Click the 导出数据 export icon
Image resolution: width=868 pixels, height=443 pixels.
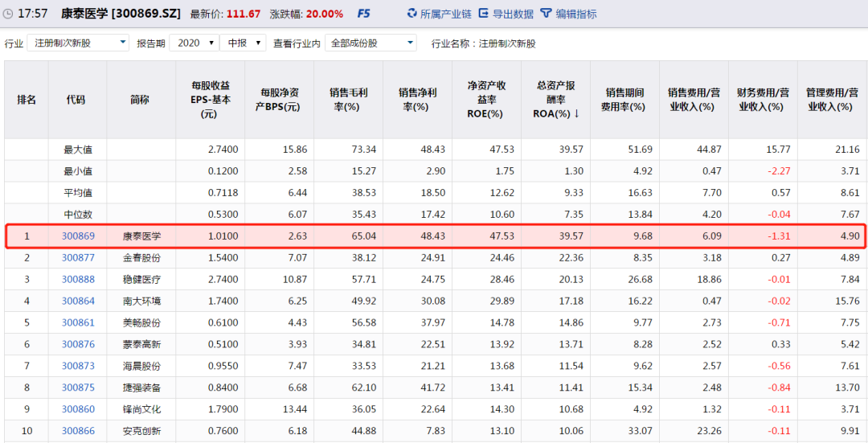(484, 14)
